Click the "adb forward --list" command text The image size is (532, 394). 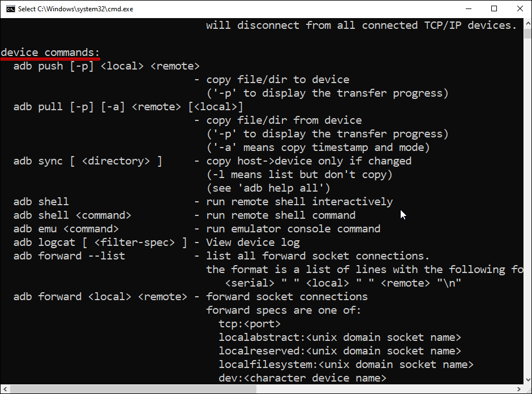click(69, 256)
